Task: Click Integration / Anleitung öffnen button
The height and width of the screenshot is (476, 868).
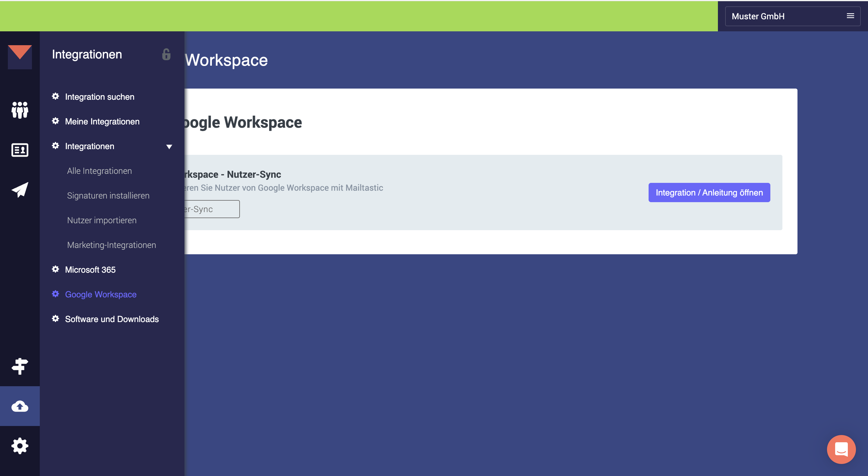Action: pyautogui.click(x=709, y=193)
